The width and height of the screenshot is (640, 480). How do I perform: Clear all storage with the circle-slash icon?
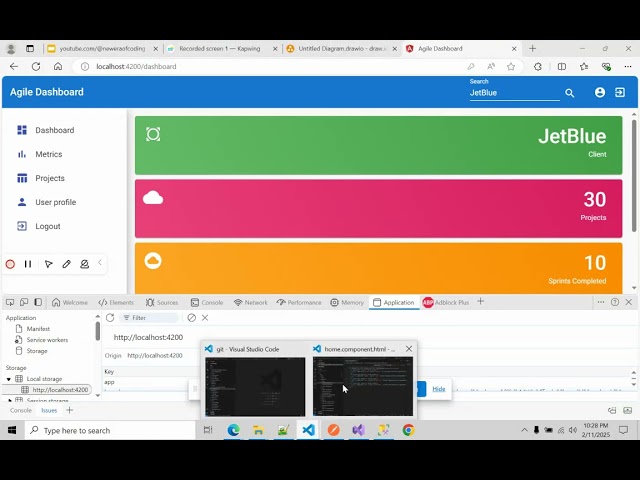tap(191, 318)
